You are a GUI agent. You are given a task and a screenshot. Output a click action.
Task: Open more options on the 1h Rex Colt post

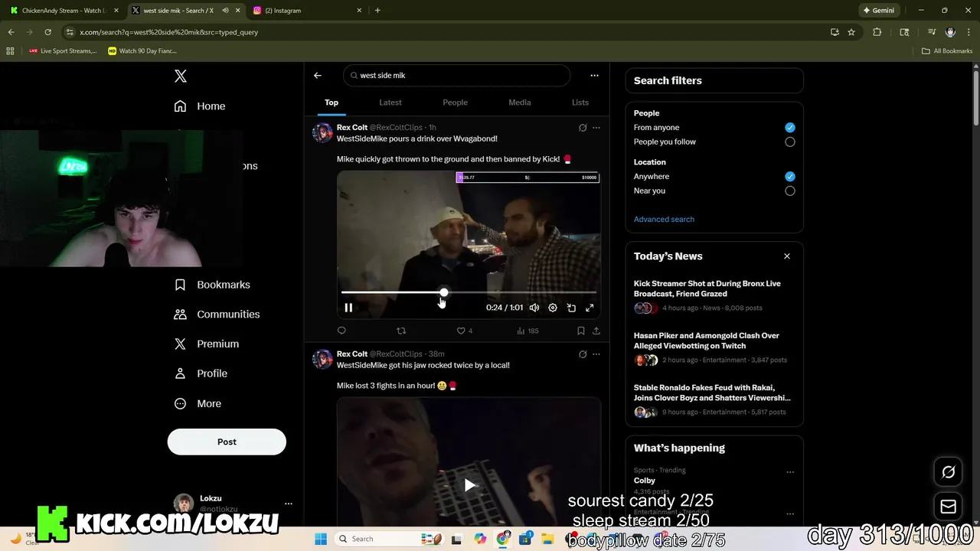(596, 128)
